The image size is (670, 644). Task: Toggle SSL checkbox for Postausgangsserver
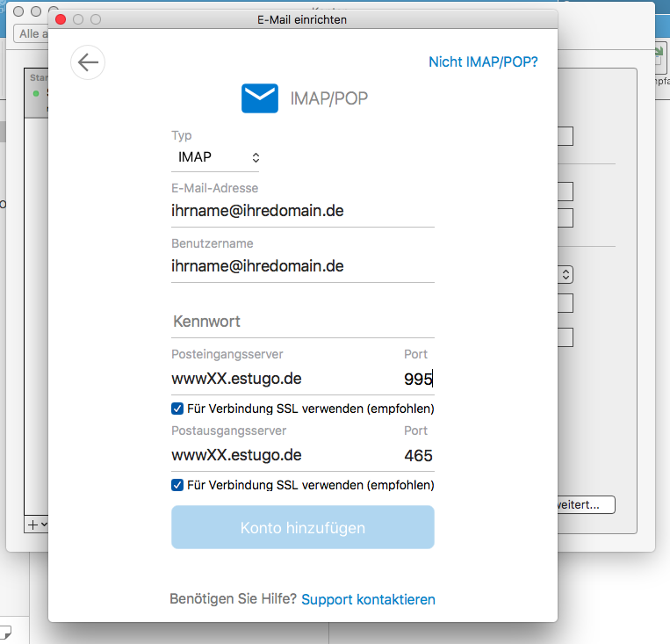click(177, 485)
